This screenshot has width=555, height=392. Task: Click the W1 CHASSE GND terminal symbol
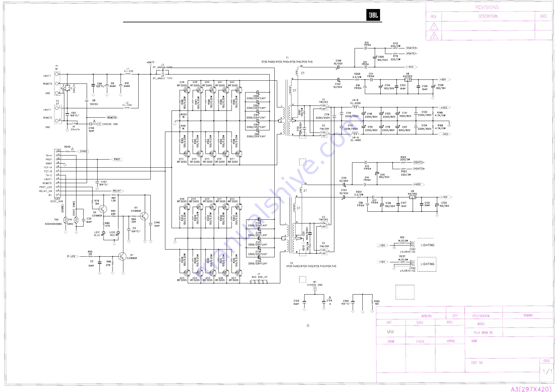[315, 288]
